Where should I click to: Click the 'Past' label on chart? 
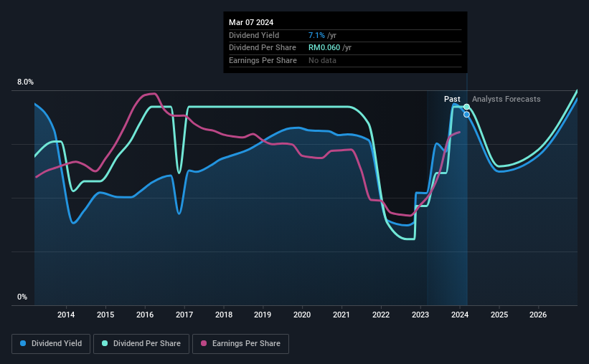pyautogui.click(x=452, y=99)
